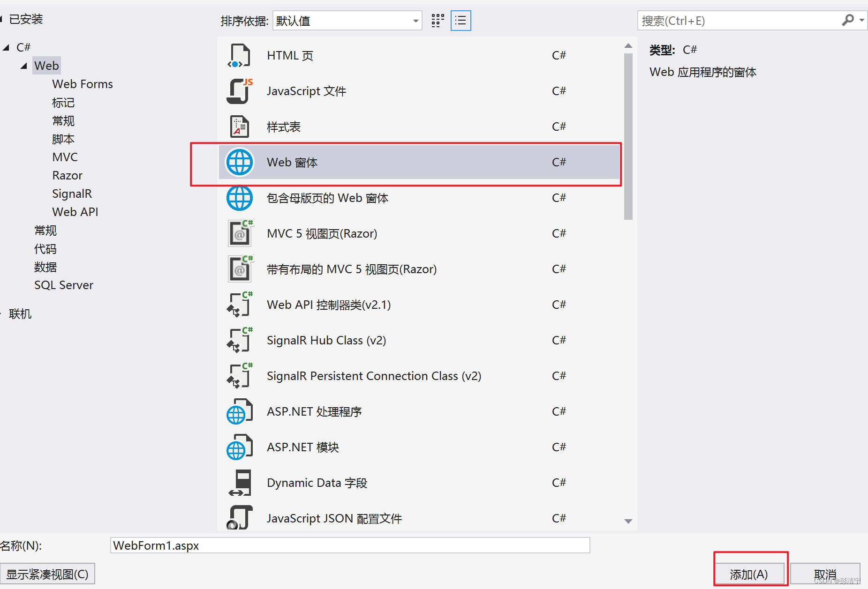Select the JavaScript 文件 template name

306,91
